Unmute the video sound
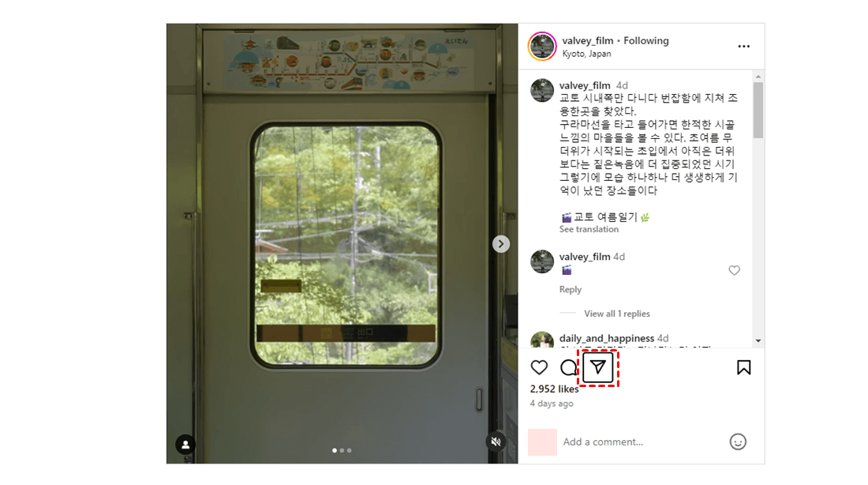Viewport: 868px width, 485px height. [x=496, y=442]
